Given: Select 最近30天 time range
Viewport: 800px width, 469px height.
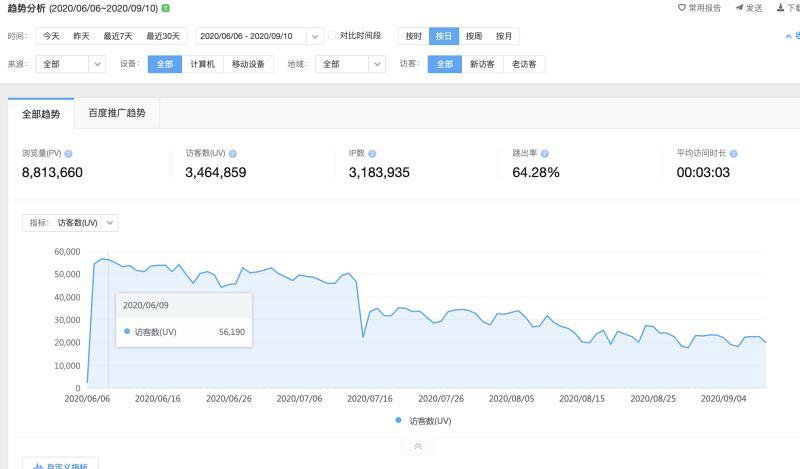Looking at the screenshot, I should [x=163, y=36].
